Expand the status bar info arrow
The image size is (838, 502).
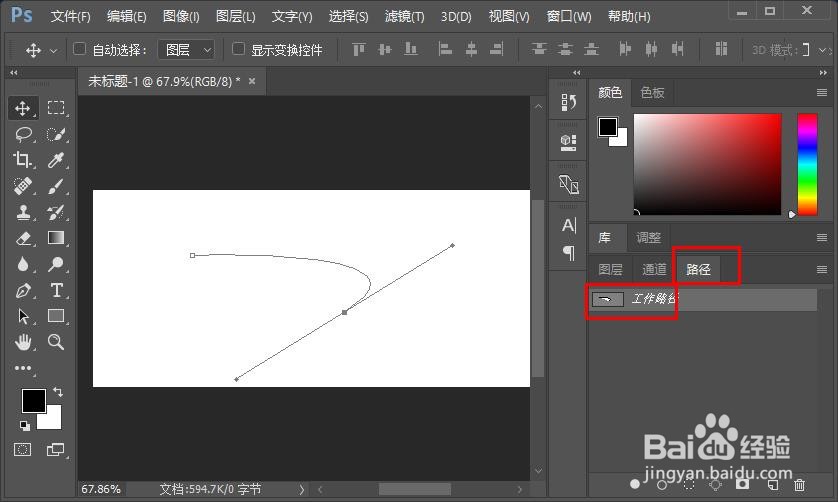point(301,489)
